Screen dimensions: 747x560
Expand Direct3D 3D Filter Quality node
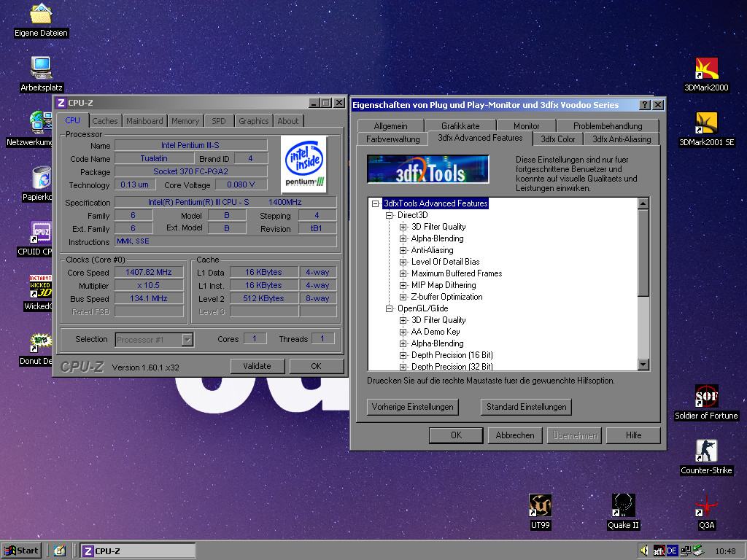403,227
